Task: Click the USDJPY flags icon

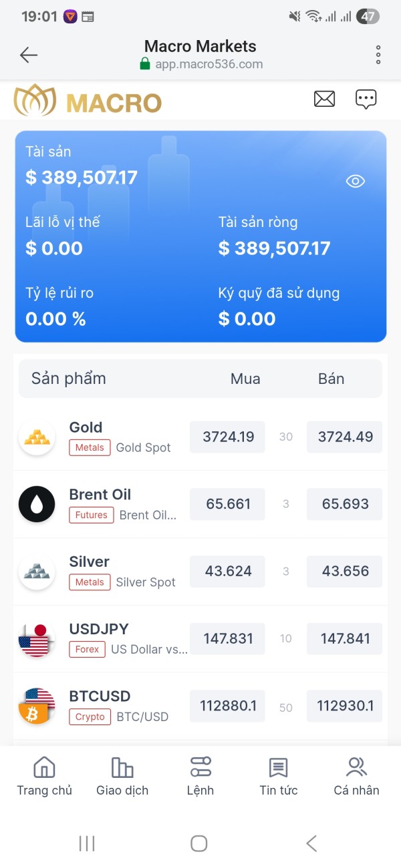Action: pos(37,639)
